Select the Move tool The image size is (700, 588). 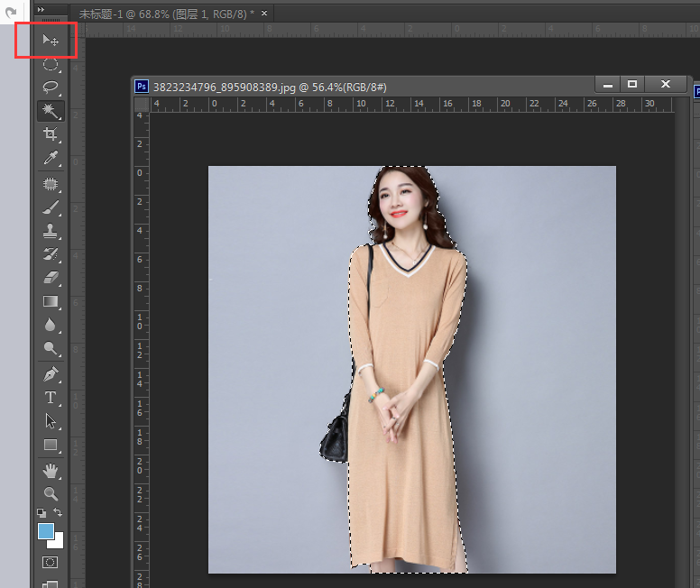click(x=51, y=41)
